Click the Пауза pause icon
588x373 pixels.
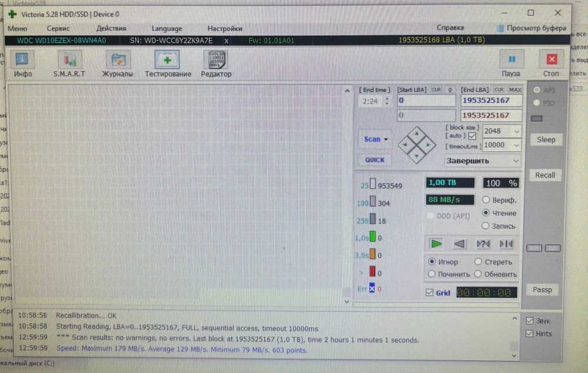pyautogui.click(x=511, y=59)
